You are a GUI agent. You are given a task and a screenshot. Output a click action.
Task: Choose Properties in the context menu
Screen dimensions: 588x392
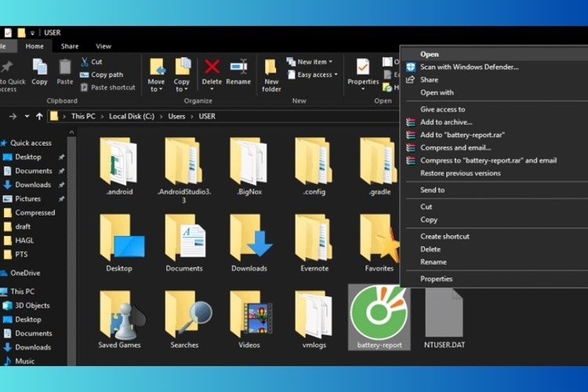tap(436, 278)
